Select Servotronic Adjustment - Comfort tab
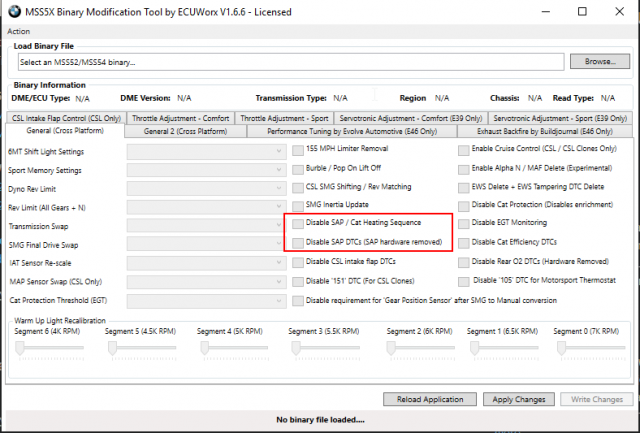This screenshot has width=640, height=433. (x=411, y=118)
